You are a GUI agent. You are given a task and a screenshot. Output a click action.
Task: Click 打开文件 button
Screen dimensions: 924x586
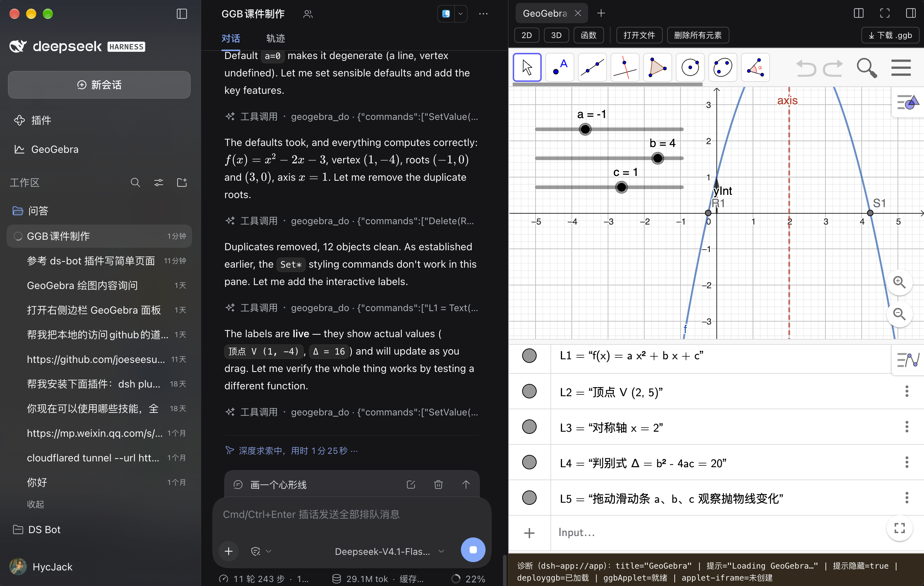click(x=639, y=35)
